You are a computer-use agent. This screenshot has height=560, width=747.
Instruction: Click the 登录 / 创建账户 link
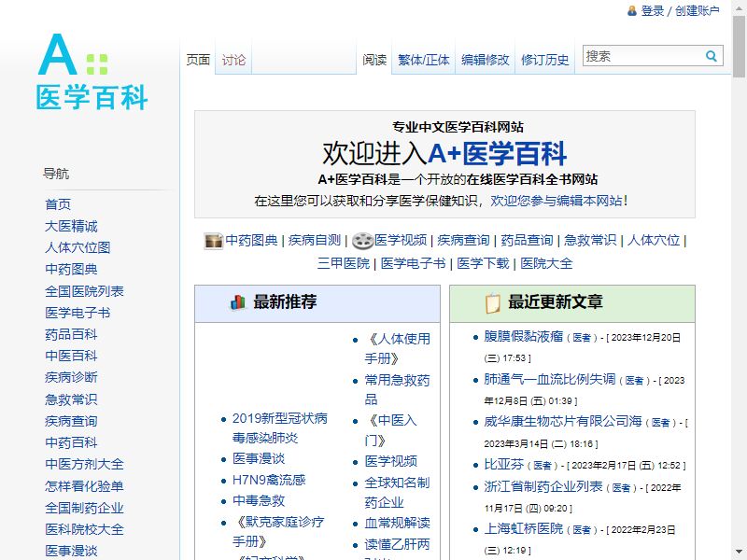(x=680, y=10)
